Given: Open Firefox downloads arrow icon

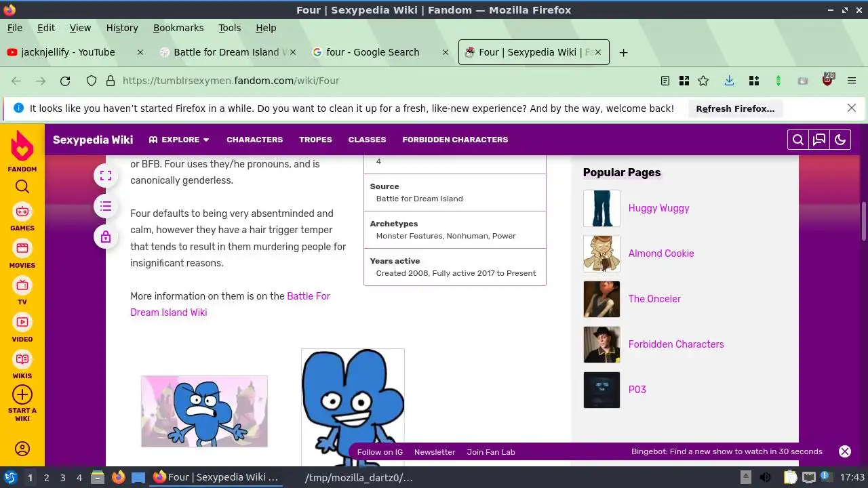Looking at the screenshot, I should (x=729, y=81).
